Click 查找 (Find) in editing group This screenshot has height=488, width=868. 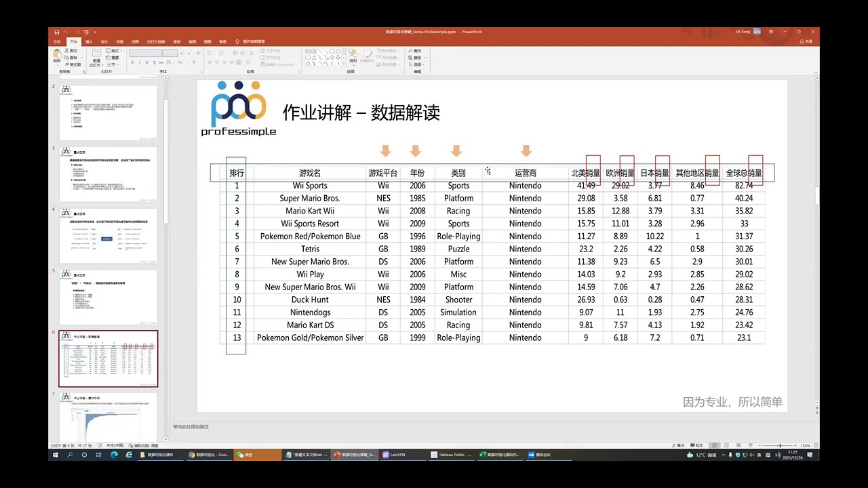414,51
